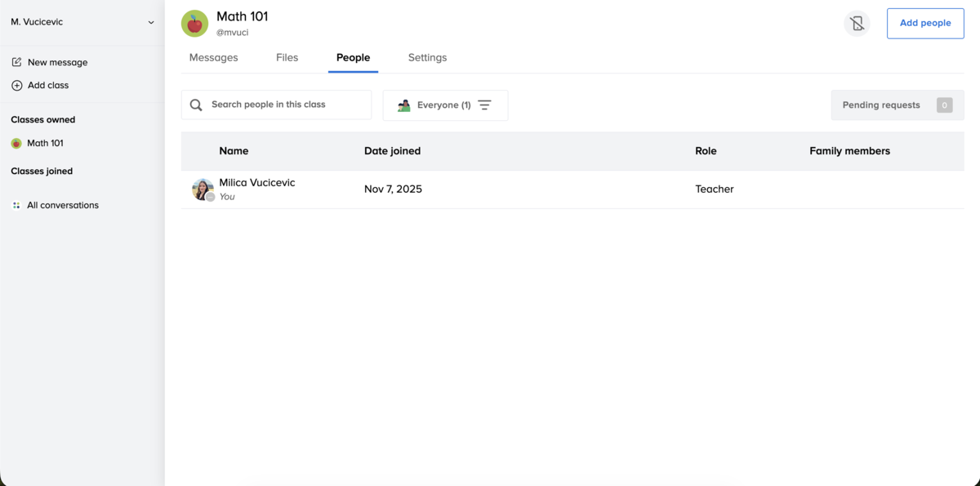Click the filter lines icon beside Everyone

pos(484,105)
